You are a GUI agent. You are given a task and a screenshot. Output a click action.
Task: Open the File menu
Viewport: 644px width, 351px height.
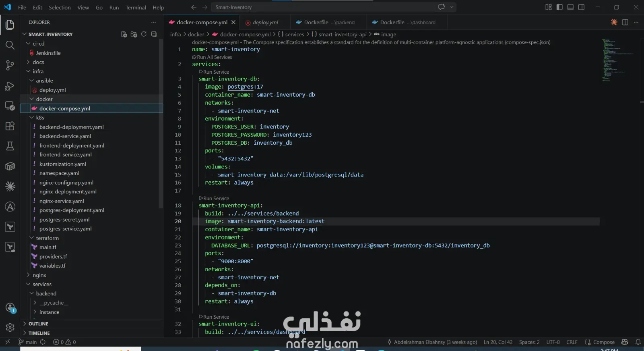(x=22, y=7)
